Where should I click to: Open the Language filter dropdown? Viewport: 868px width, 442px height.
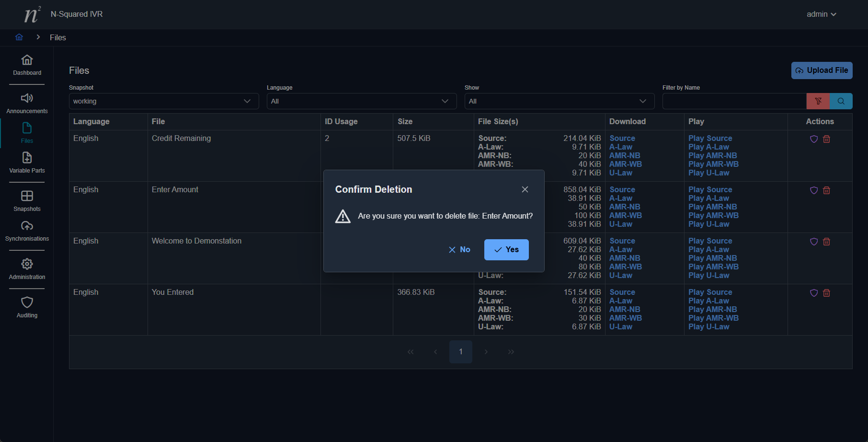click(361, 101)
